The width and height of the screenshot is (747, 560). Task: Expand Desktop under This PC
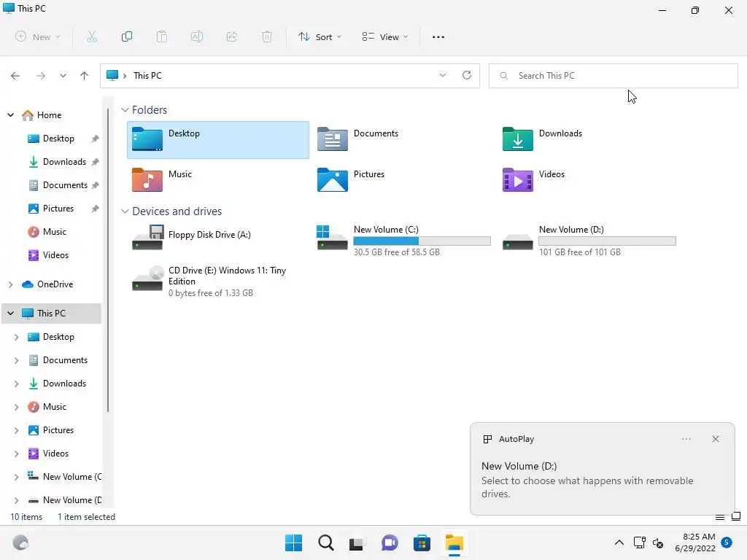point(16,337)
